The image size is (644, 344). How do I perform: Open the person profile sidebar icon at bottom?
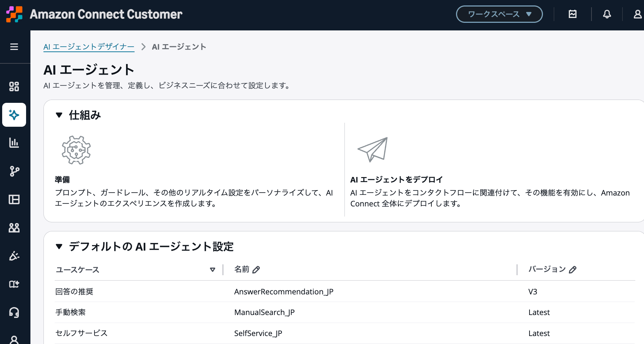click(14, 340)
